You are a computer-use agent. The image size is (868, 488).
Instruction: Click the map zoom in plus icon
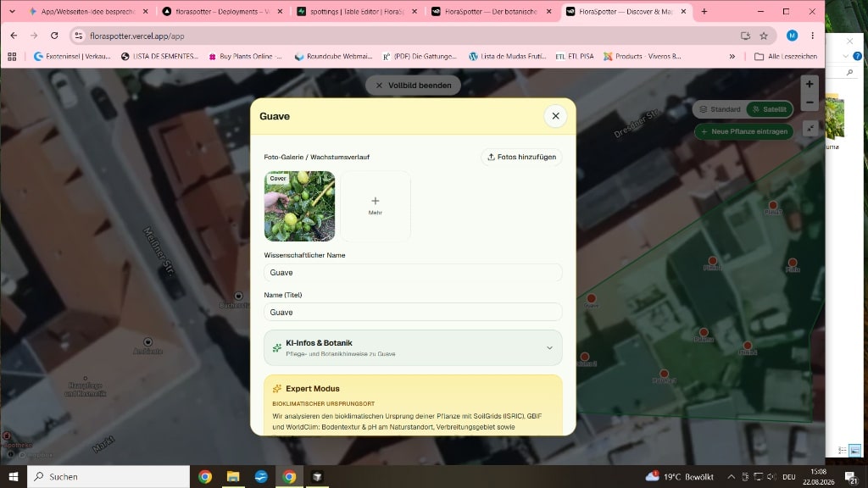[810, 84]
